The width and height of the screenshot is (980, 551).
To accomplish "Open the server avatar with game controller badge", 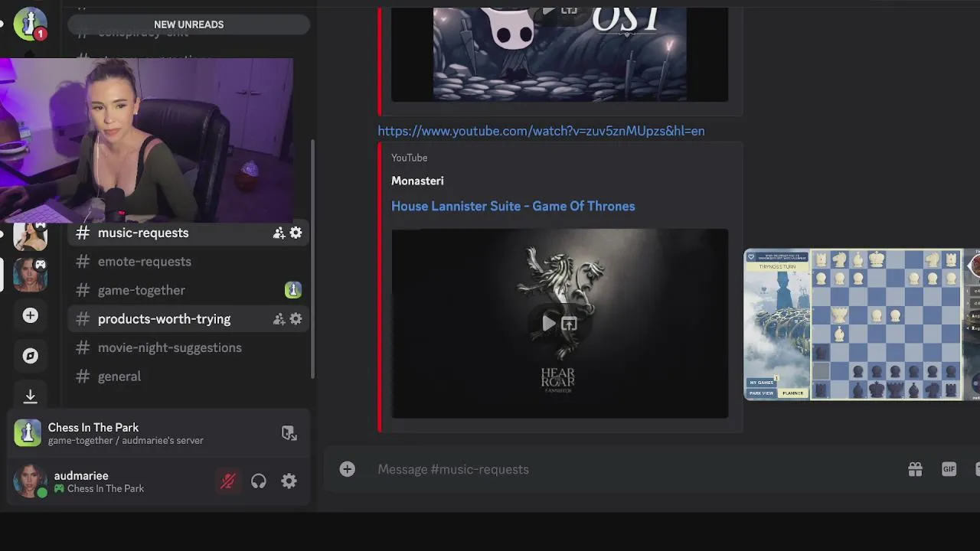I will coord(30,275).
